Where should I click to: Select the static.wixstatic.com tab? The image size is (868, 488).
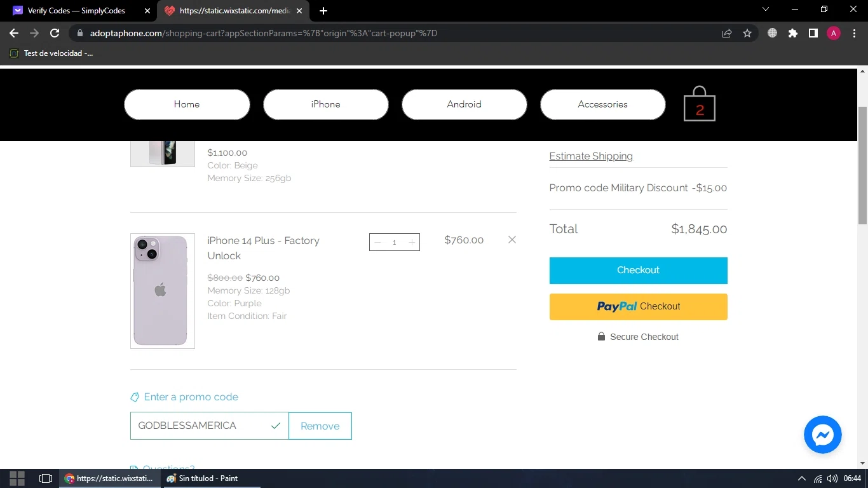tap(234, 11)
